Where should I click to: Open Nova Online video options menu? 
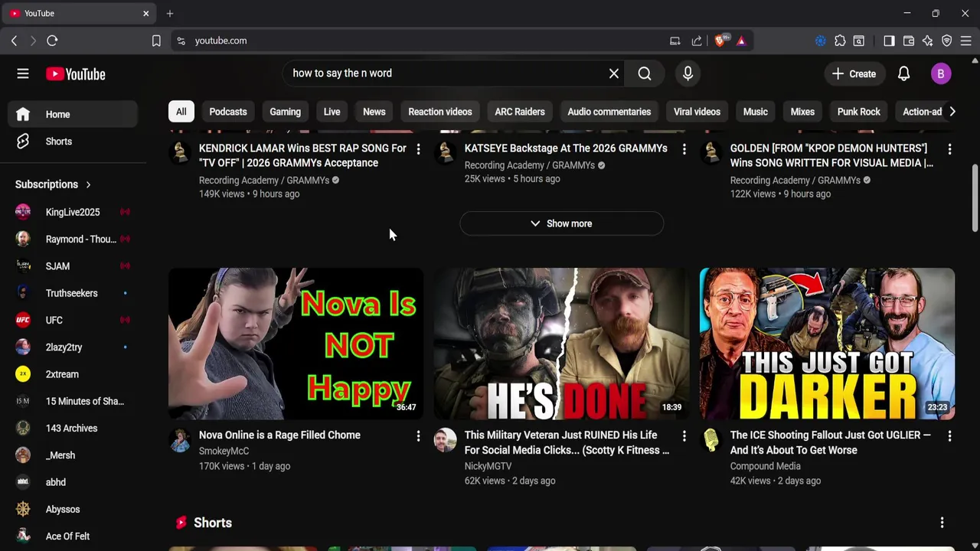pos(418,436)
